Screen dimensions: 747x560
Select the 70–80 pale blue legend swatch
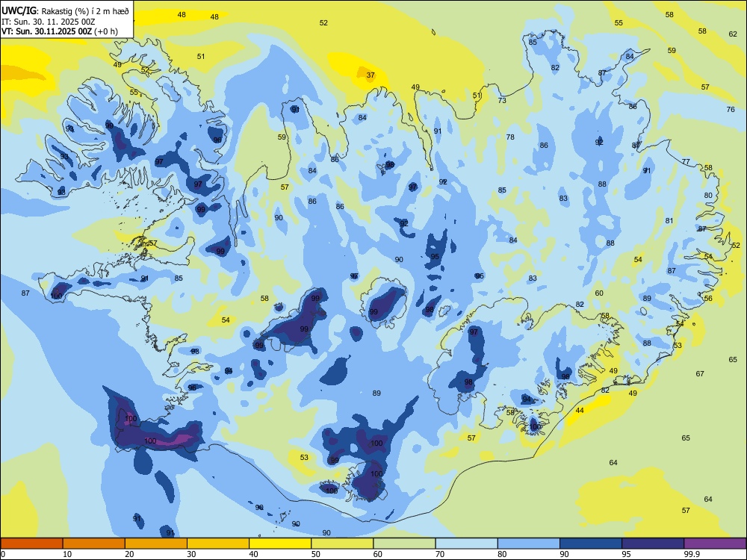tap(466, 544)
